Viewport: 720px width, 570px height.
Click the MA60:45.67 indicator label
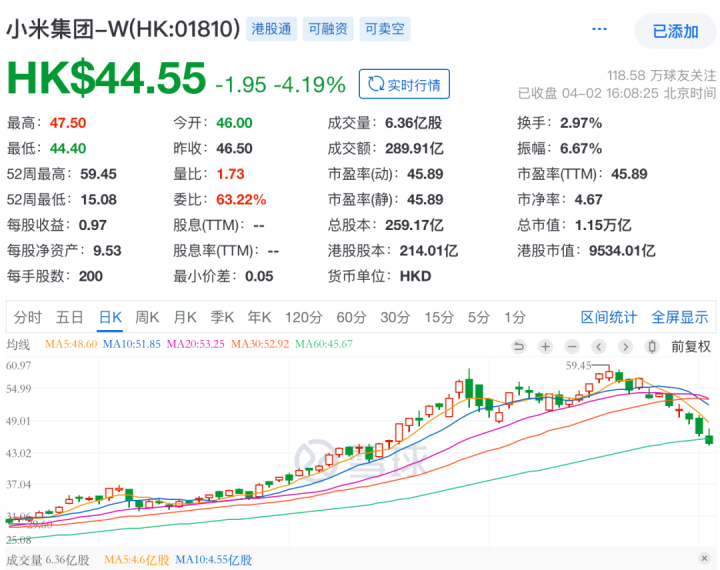coord(324,344)
